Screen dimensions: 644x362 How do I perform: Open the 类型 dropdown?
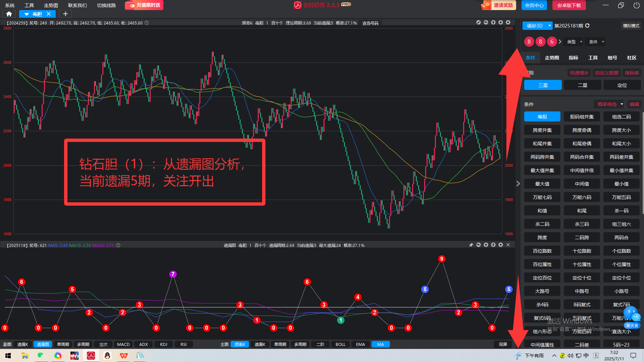[575, 42]
